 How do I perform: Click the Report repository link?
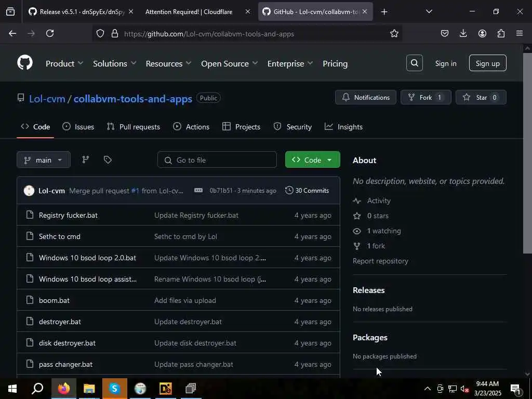(380, 261)
